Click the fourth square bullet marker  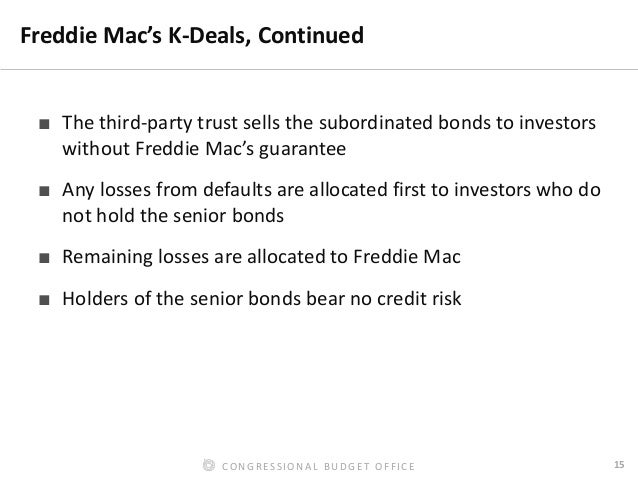(x=44, y=300)
